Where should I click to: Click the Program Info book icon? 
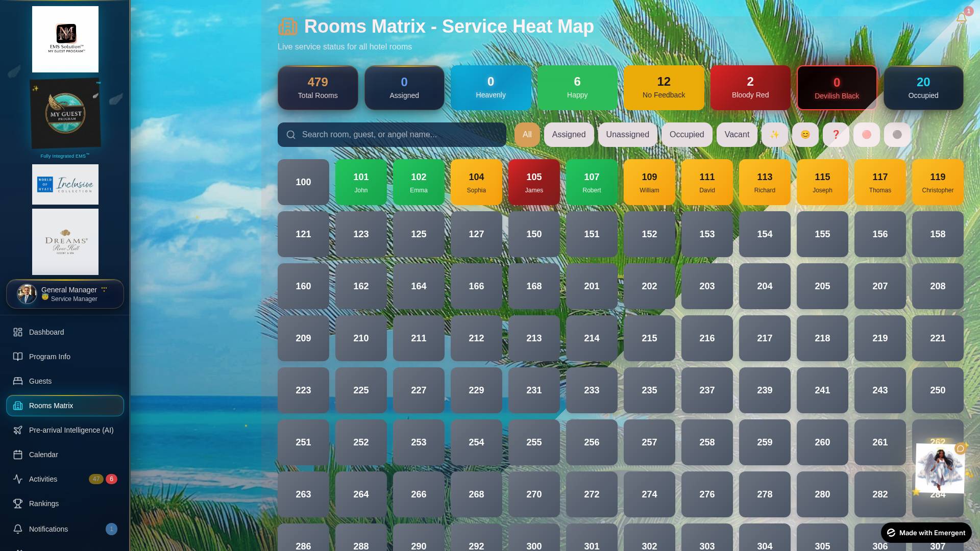18,357
